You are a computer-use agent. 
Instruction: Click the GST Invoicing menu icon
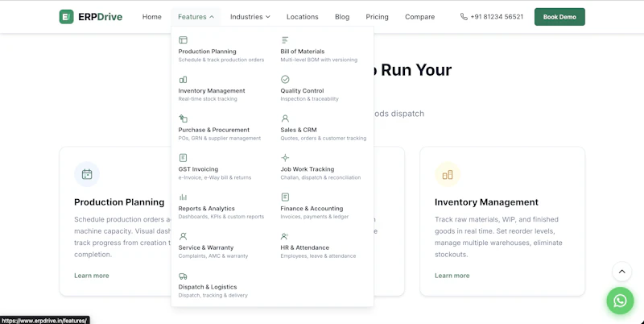184,158
